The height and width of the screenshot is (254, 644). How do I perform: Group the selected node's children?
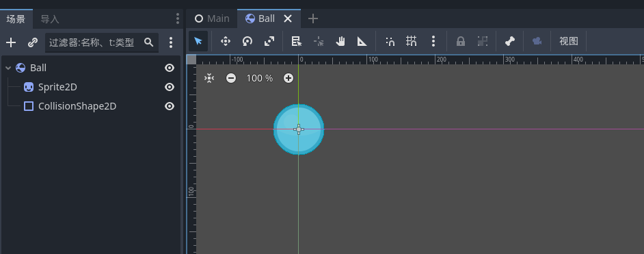pyautogui.click(x=482, y=41)
